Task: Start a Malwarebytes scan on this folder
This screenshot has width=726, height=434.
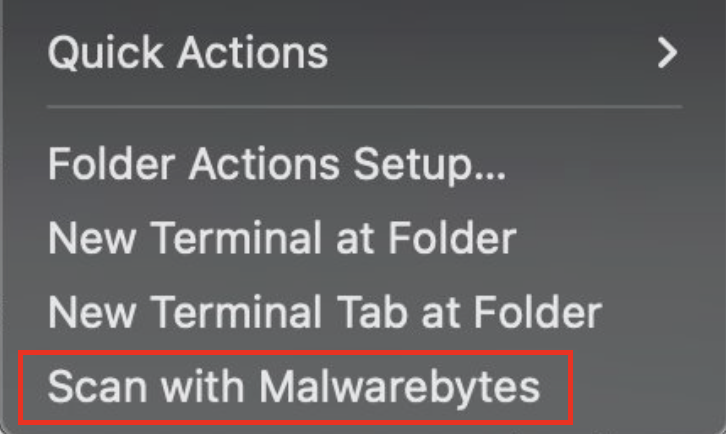Action: 294,386
